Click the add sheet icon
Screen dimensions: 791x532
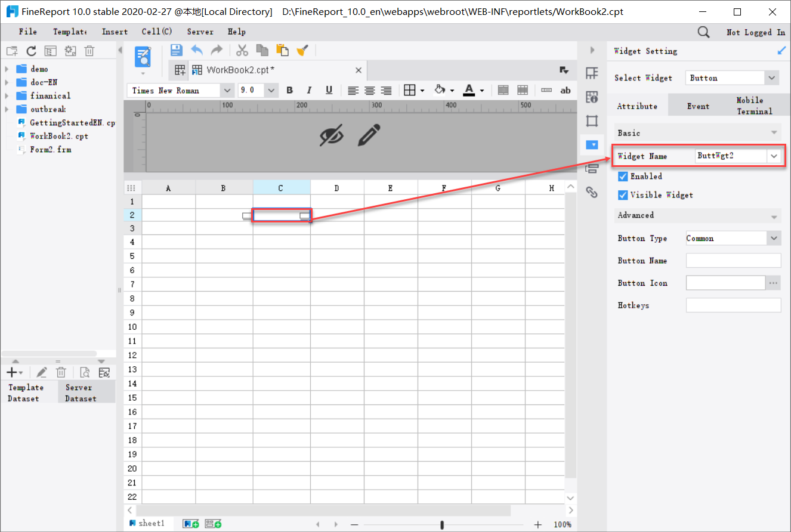pyautogui.click(x=191, y=524)
